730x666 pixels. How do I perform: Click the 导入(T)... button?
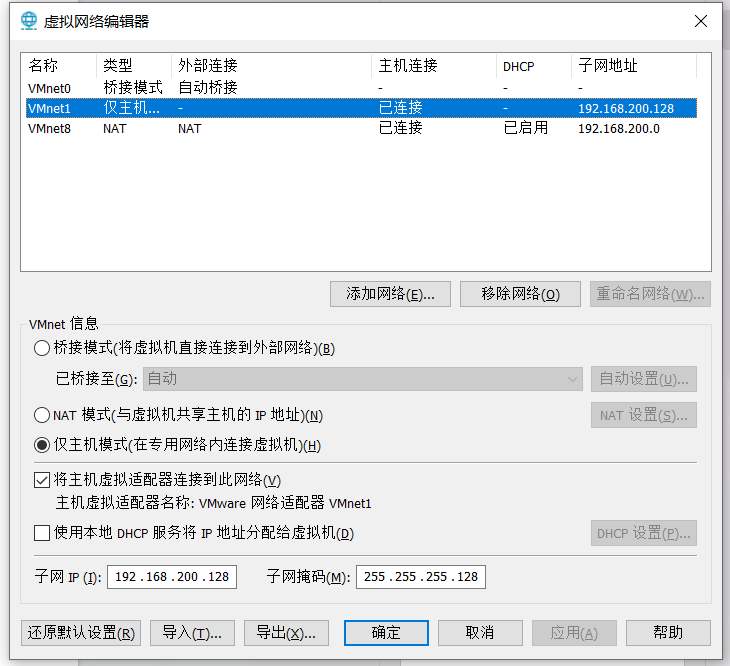click(x=192, y=633)
